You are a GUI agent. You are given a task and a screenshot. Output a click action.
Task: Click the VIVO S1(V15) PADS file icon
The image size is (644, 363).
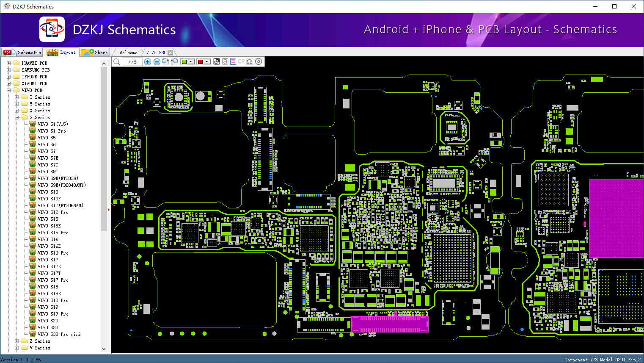[33, 124]
